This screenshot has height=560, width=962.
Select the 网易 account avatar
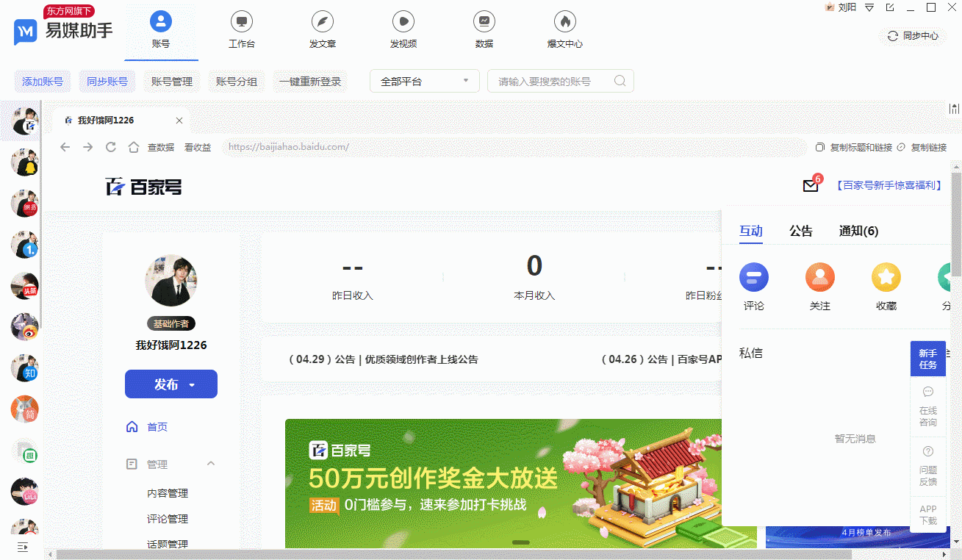coord(24,204)
